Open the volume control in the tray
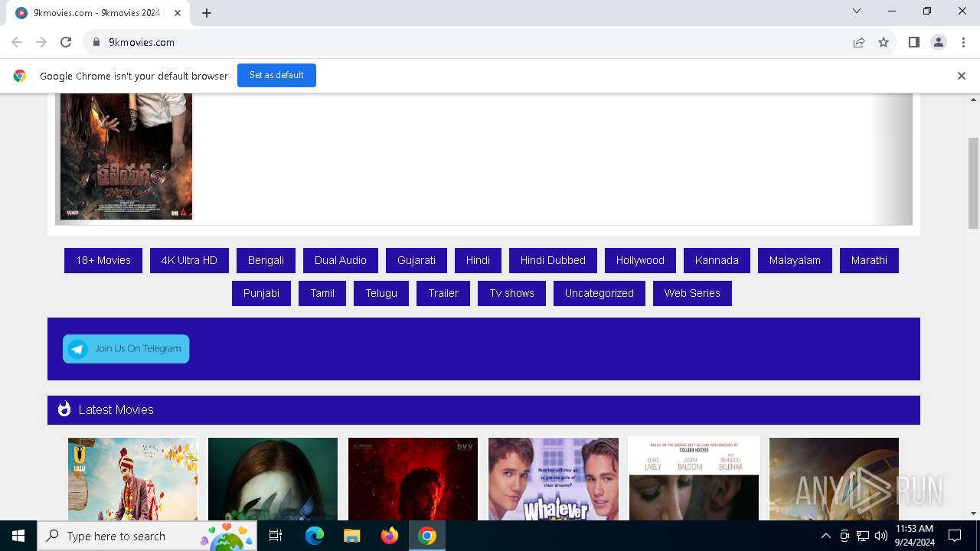 pos(880,536)
